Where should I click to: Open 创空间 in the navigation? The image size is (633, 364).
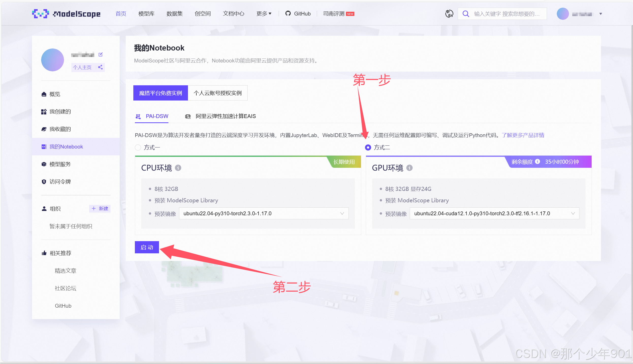pyautogui.click(x=203, y=14)
